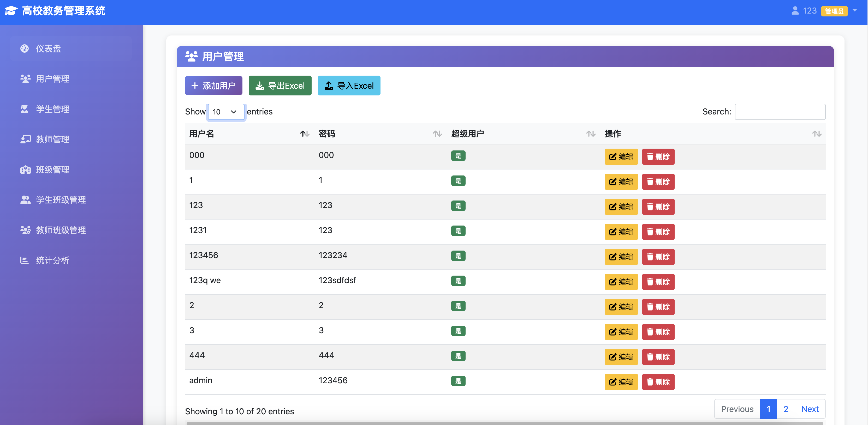This screenshot has width=868, height=425.
Task: Click the 添加用户 button
Action: (214, 86)
